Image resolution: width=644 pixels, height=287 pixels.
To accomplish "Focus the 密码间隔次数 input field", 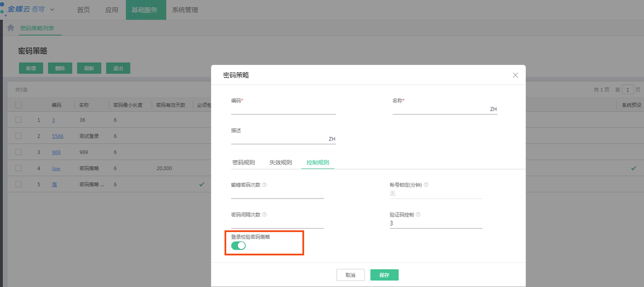I will coord(277,224).
